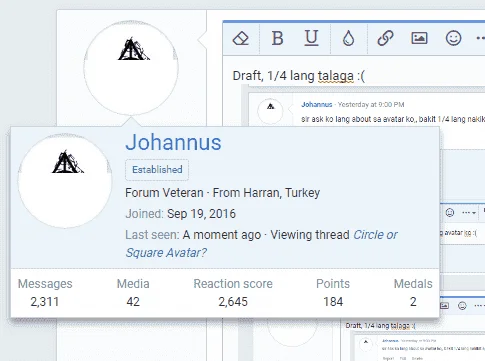Open Media count 42
The height and width of the screenshot is (361, 485).
[x=133, y=302]
